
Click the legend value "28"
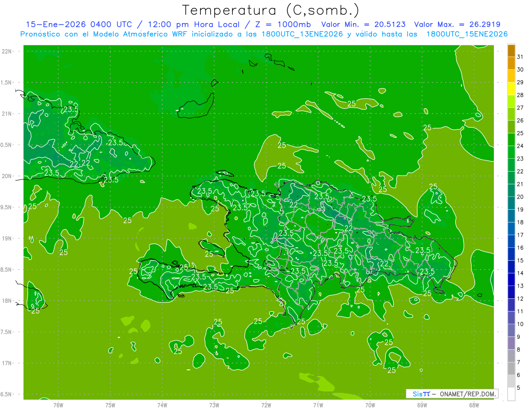pos(520,95)
